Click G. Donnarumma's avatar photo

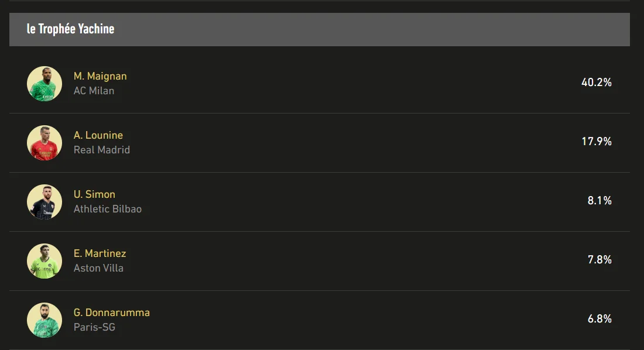[x=44, y=320]
